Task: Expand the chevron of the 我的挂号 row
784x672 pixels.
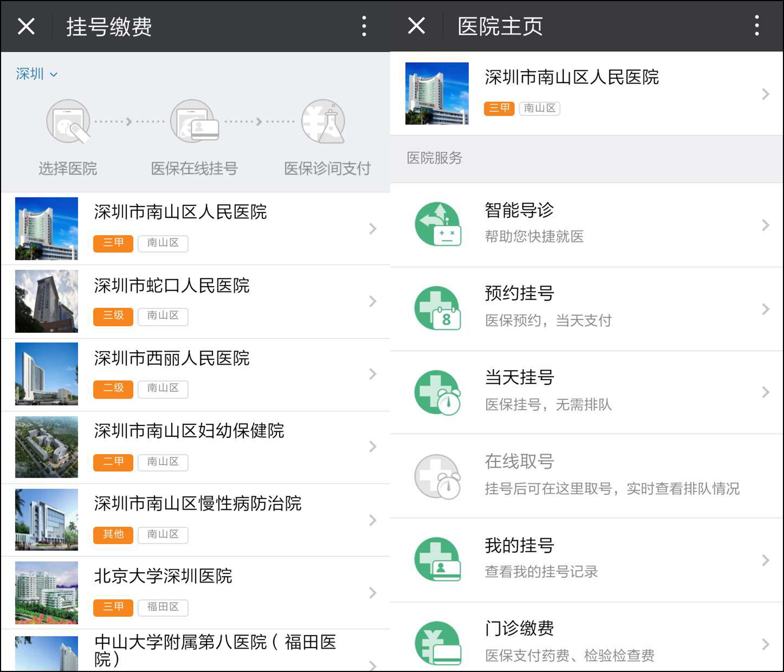Action: (x=766, y=560)
